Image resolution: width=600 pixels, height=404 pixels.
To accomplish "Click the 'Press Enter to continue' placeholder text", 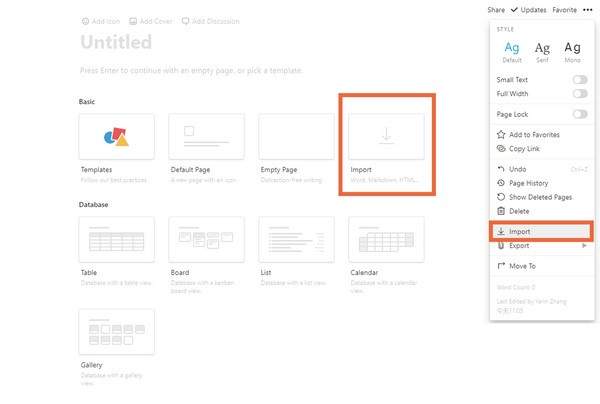I will [191, 70].
